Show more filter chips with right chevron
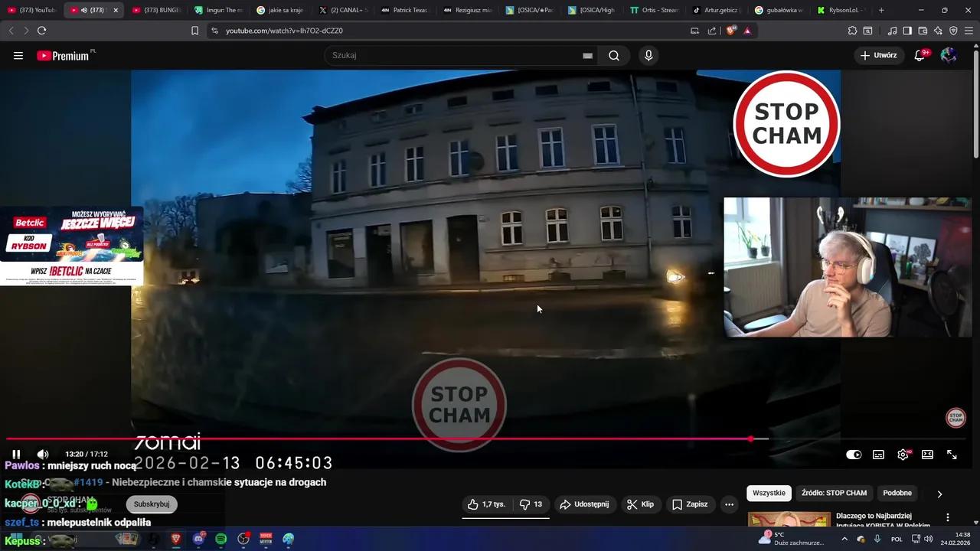 pyautogui.click(x=939, y=494)
